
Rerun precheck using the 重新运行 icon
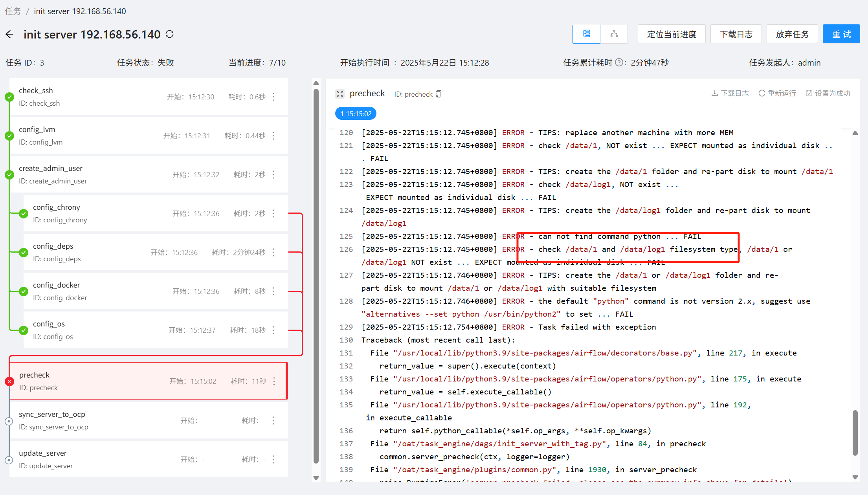[x=777, y=93]
